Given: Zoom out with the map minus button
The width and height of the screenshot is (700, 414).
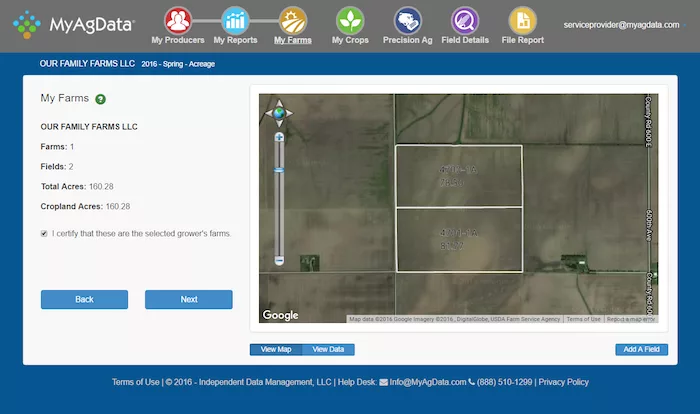Looking at the screenshot, I should tap(279, 260).
